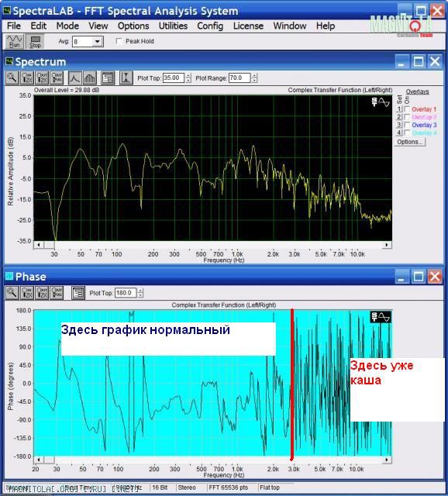448x496 pixels.
Task: Open the Mode menu
Action: pos(67,26)
